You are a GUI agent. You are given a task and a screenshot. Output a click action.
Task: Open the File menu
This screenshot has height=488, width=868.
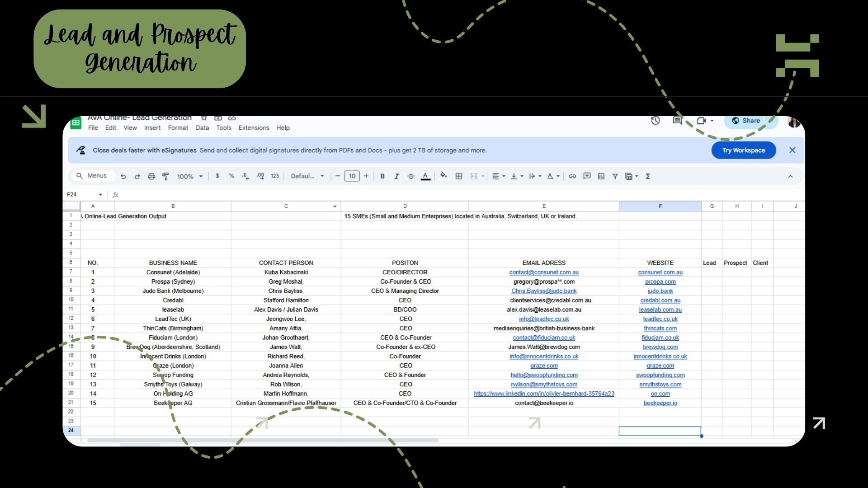[93, 128]
